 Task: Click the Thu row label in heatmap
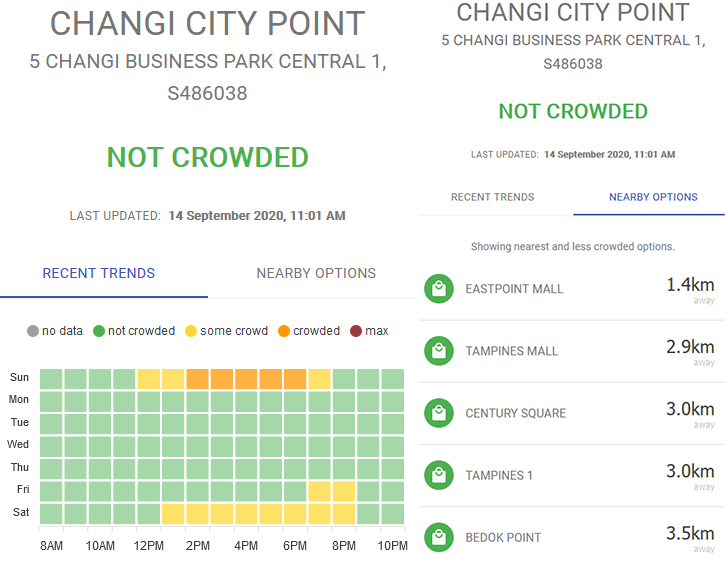tap(20, 467)
